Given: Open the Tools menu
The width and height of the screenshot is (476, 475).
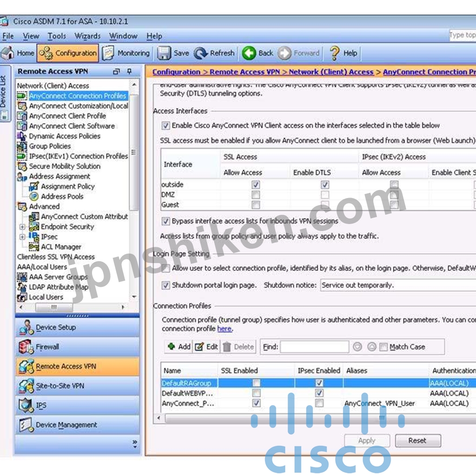Looking at the screenshot, I should [x=57, y=36].
